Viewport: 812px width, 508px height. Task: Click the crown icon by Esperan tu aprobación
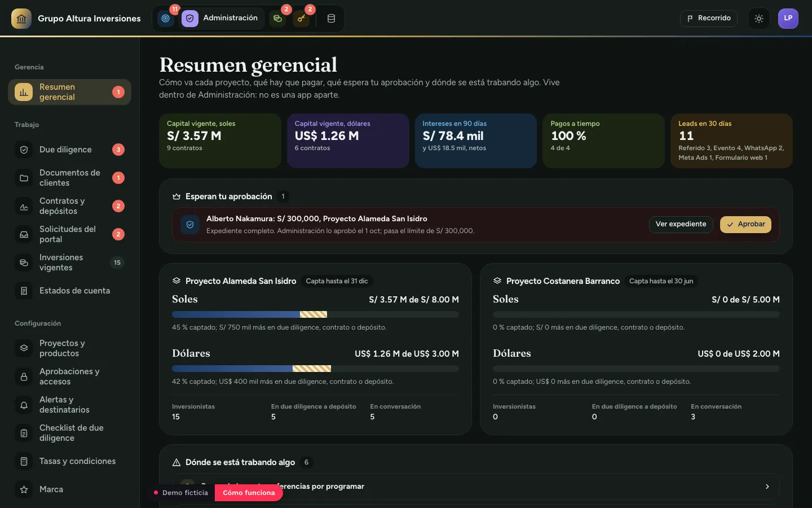coord(176,196)
